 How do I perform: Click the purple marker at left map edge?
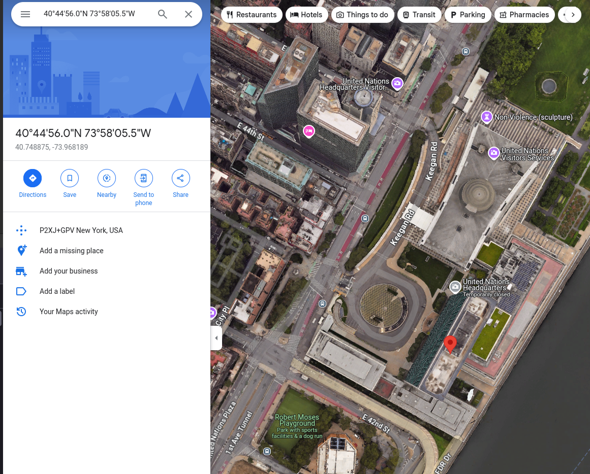[213, 312]
